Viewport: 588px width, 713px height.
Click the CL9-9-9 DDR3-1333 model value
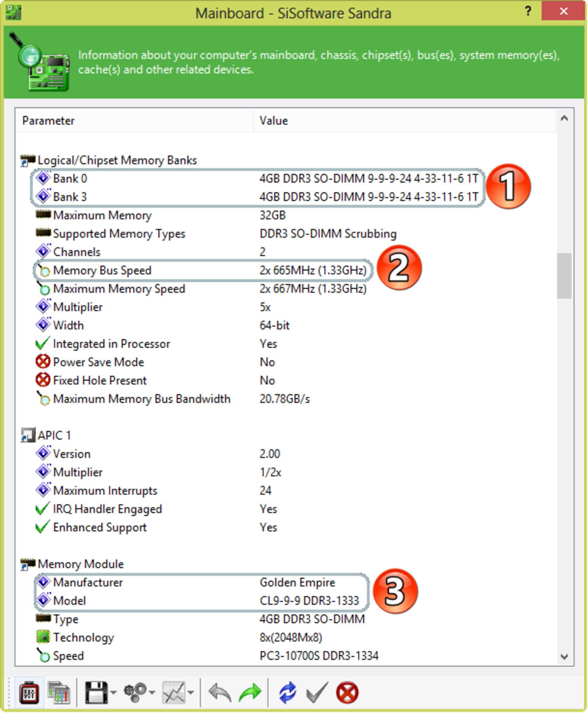point(309,601)
